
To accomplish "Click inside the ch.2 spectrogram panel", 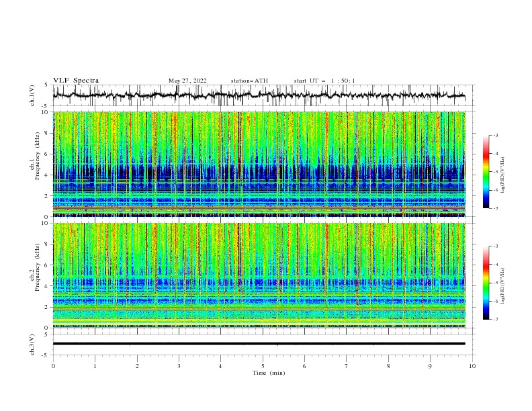I will (x=259, y=275).
